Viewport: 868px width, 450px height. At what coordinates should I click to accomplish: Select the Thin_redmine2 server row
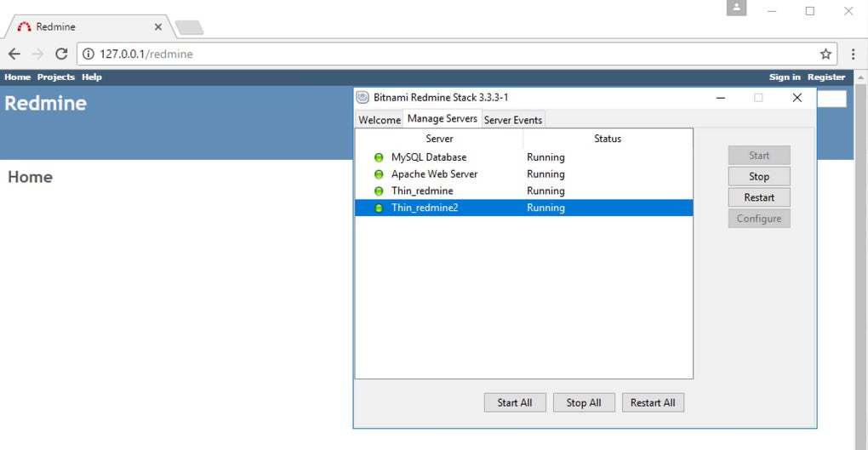(x=523, y=208)
